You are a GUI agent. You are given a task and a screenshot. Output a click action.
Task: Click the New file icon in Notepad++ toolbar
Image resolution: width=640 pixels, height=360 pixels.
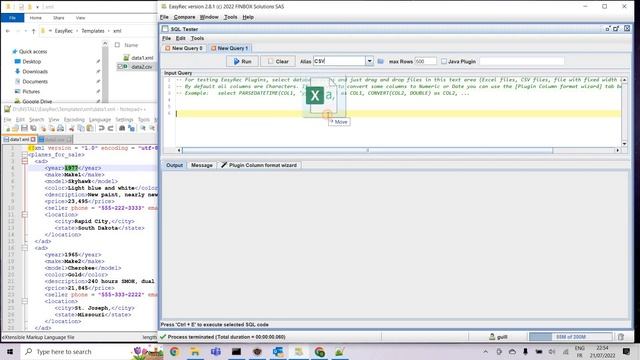7,129
